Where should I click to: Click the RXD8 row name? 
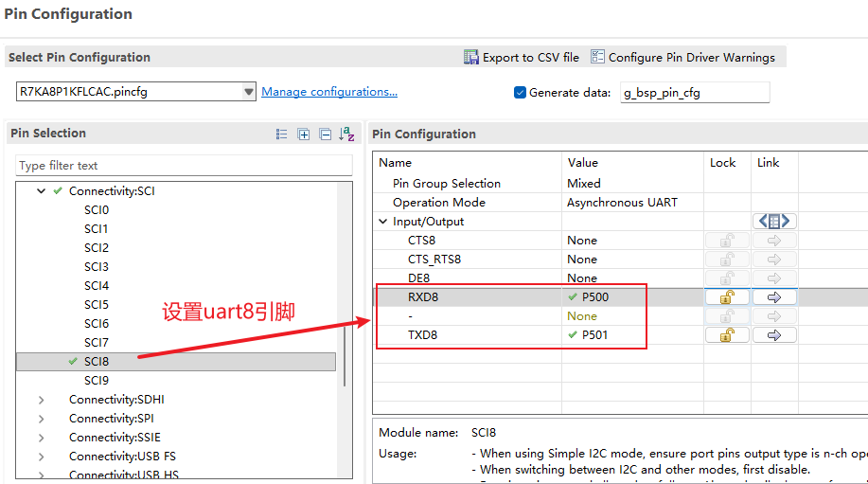click(423, 297)
